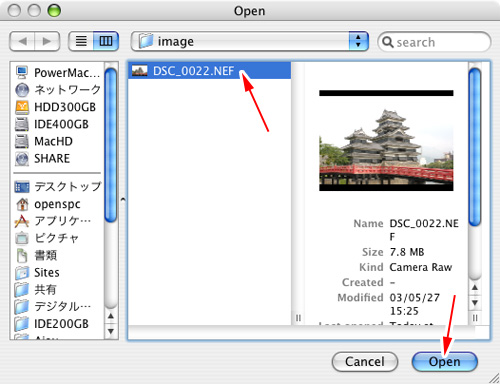The width and height of the screenshot is (500, 384).
Task: Click the Size value 7.8 MB
Action: tap(407, 252)
